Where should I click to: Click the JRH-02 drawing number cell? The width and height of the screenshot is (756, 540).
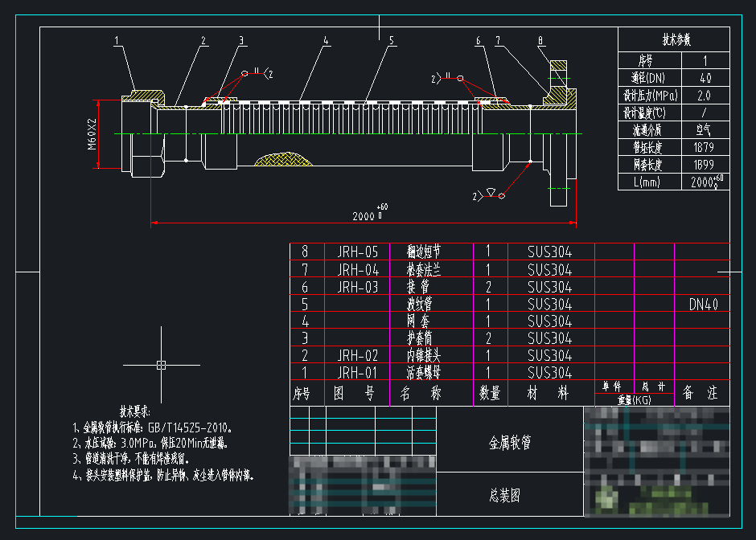coord(357,355)
